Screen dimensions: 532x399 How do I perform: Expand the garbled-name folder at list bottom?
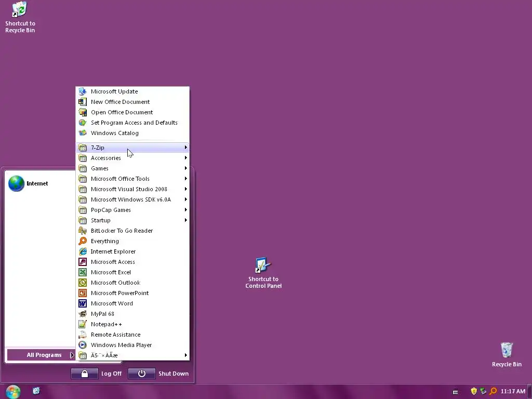[x=132, y=355]
